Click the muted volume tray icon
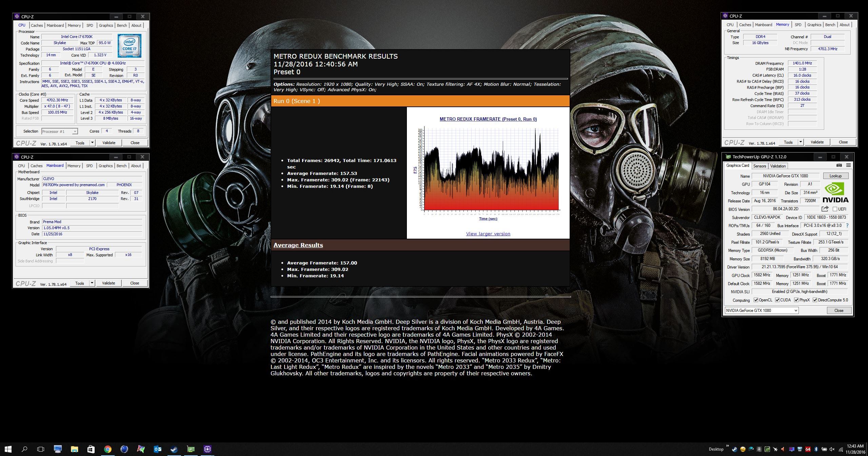868x456 pixels. point(832,449)
